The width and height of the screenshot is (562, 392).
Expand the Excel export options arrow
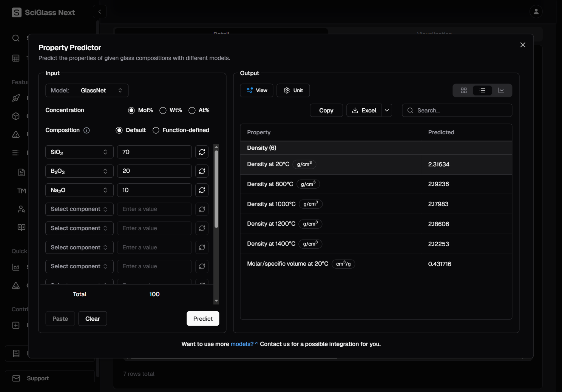click(x=387, y=111)
